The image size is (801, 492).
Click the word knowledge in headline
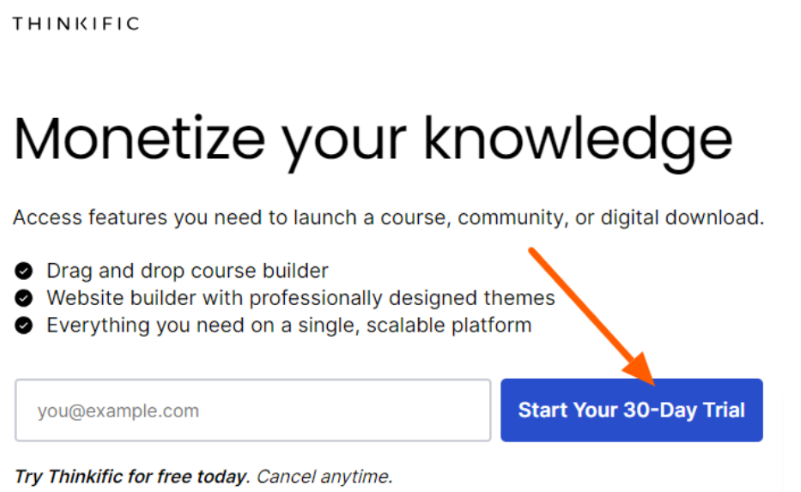click(x=578, y=143)
